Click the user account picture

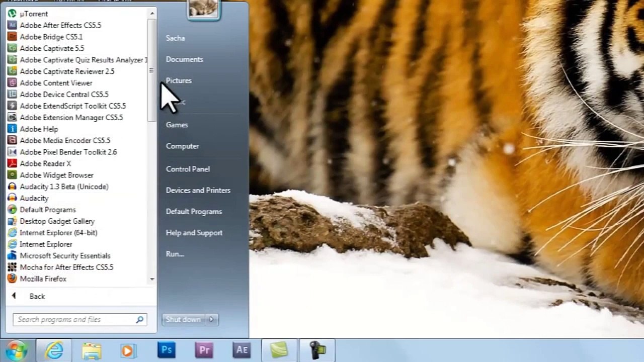tap(203, 9)
